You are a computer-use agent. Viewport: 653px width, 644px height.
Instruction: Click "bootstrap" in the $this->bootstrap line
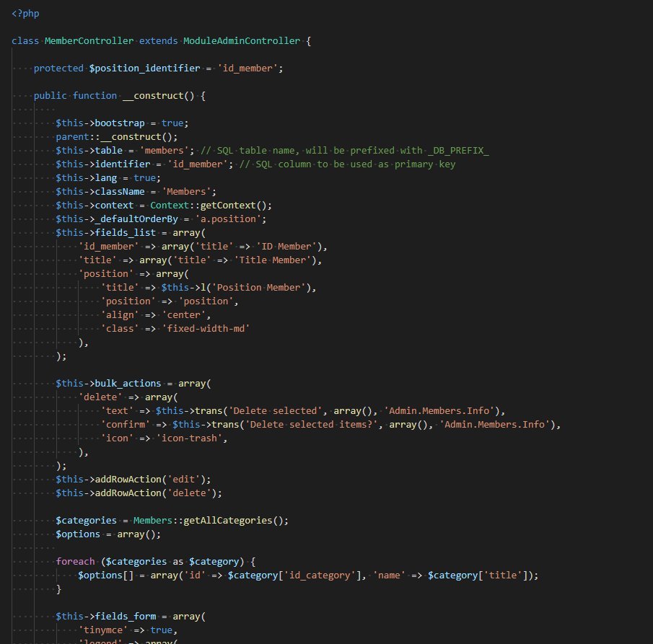(x=120, y=123)
